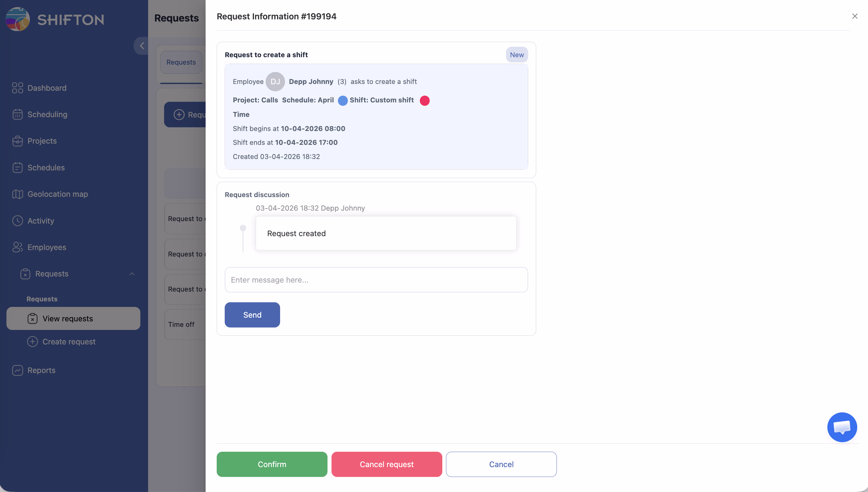868x492 pixels.
Task: Click the Projects briefcase icon
Action: pos(18,141)
